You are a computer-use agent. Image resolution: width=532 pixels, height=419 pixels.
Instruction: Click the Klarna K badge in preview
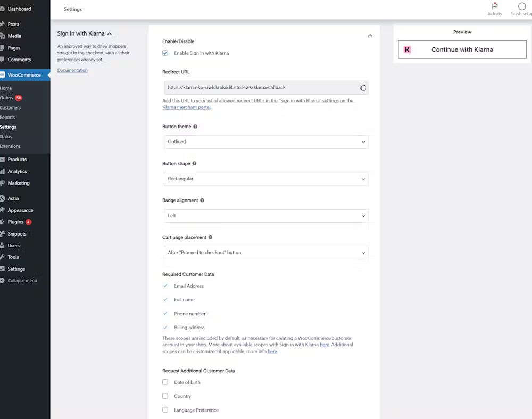tap(407, 49)
